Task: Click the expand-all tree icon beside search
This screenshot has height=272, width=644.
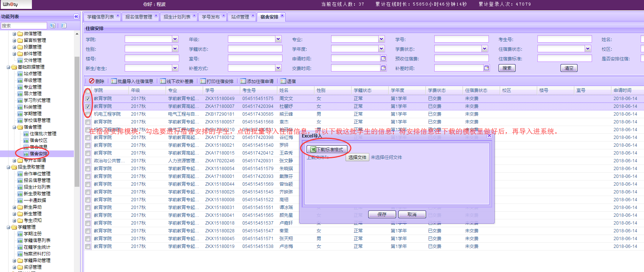Action: (53, 26)
